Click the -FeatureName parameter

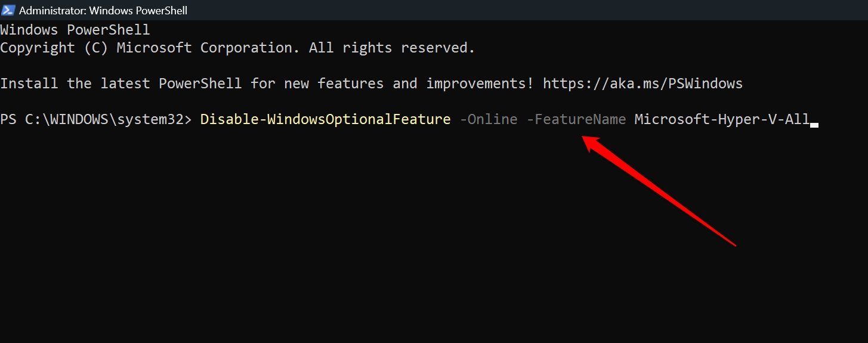[576, 119]
